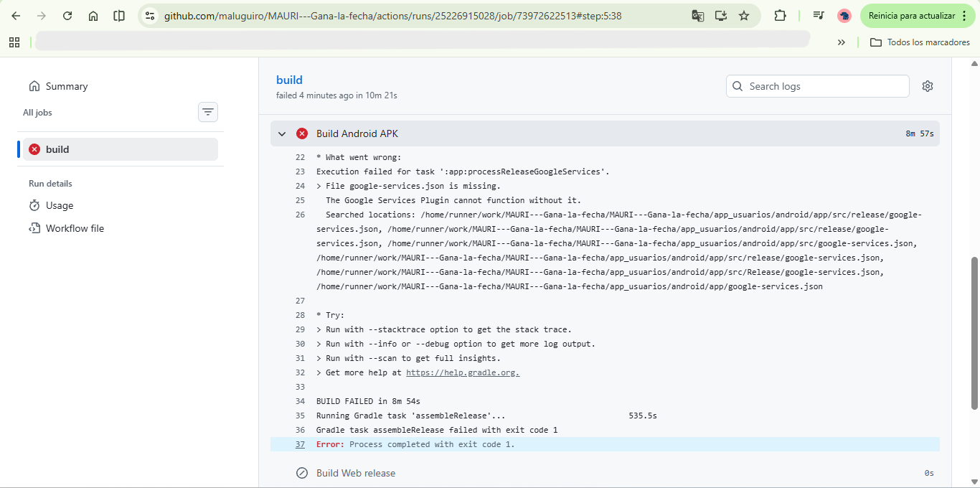Click the 'Running Gradle task assembleRelease' line
Screen dimensions: 980x488
tap(486, 416)
